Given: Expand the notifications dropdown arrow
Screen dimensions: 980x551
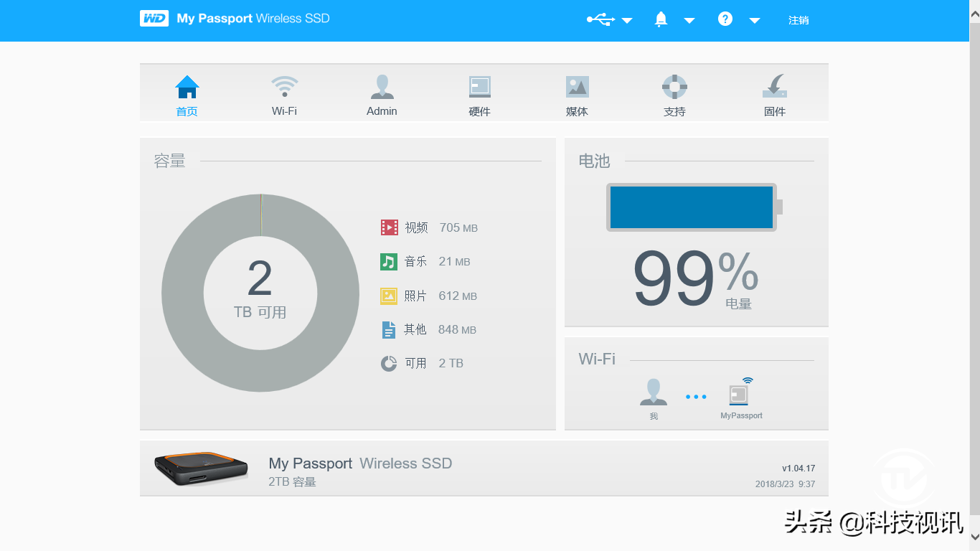Looking at the screenshot, I should pos(689,21).
